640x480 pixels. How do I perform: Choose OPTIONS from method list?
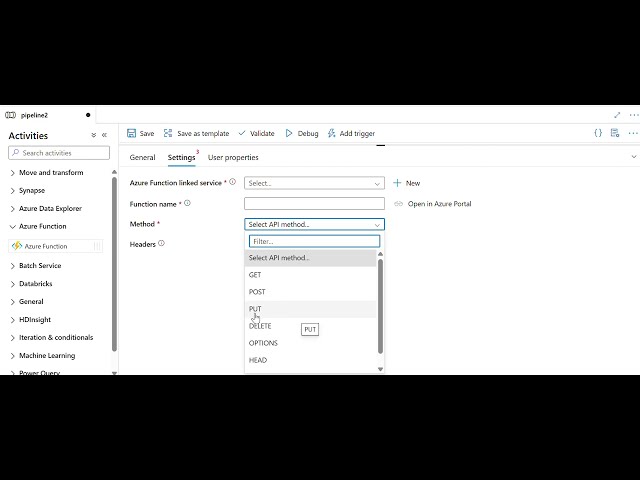point(310,343)
